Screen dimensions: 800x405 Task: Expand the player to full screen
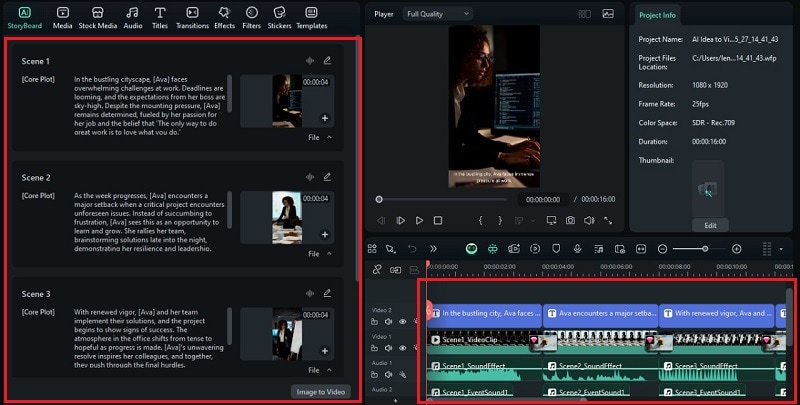(608, 220)
